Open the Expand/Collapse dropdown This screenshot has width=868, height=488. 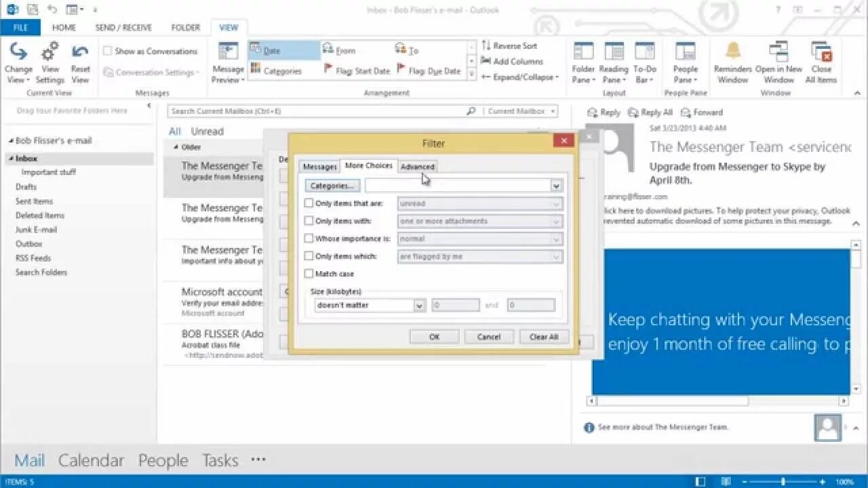(520, 77)
